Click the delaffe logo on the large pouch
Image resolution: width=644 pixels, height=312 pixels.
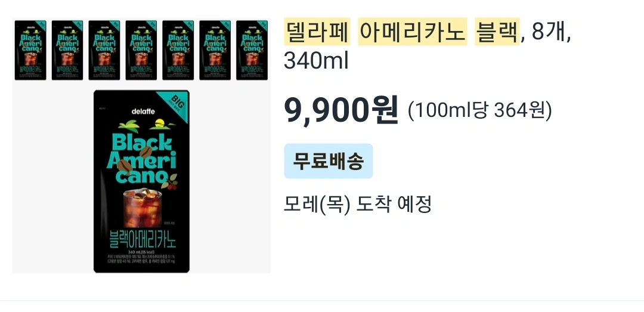(141, 111)
